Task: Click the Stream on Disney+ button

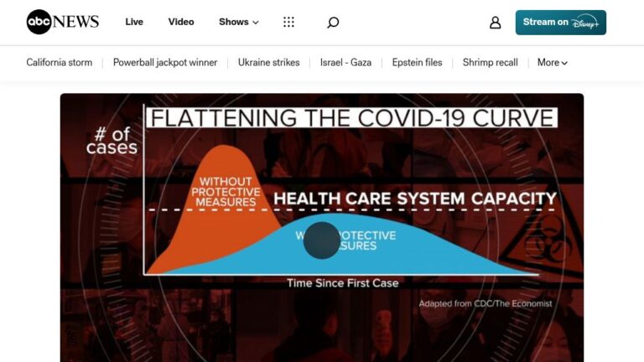Action: point(561,22)
